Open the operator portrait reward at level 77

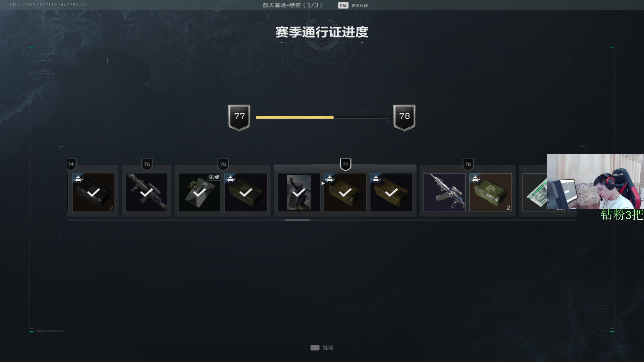(299, 192)
